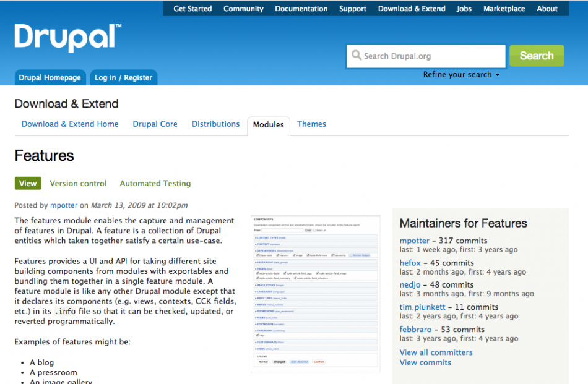Viewport: 588px width, 384px height.
Task: Go to the Documentation menu item
Action: coord(301,9)
